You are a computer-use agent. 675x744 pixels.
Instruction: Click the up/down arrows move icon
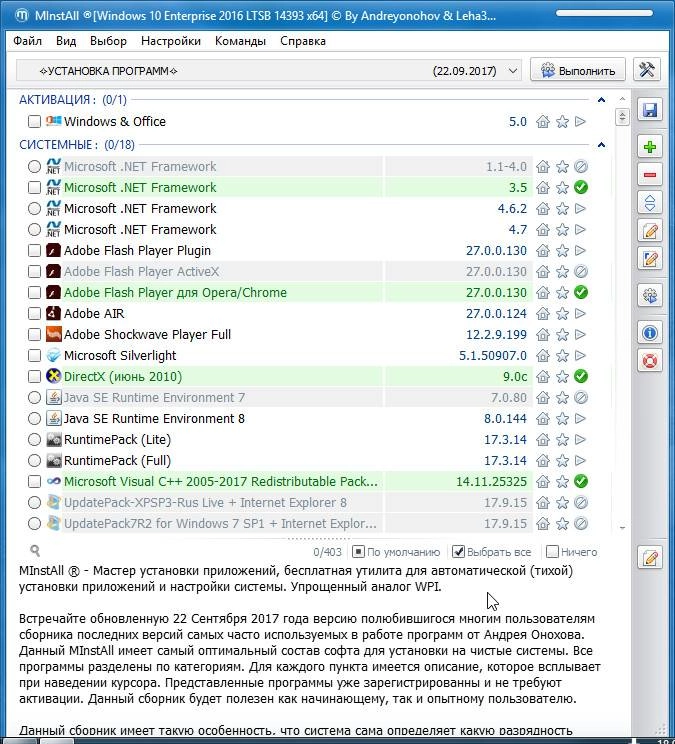tap(649, 203)
